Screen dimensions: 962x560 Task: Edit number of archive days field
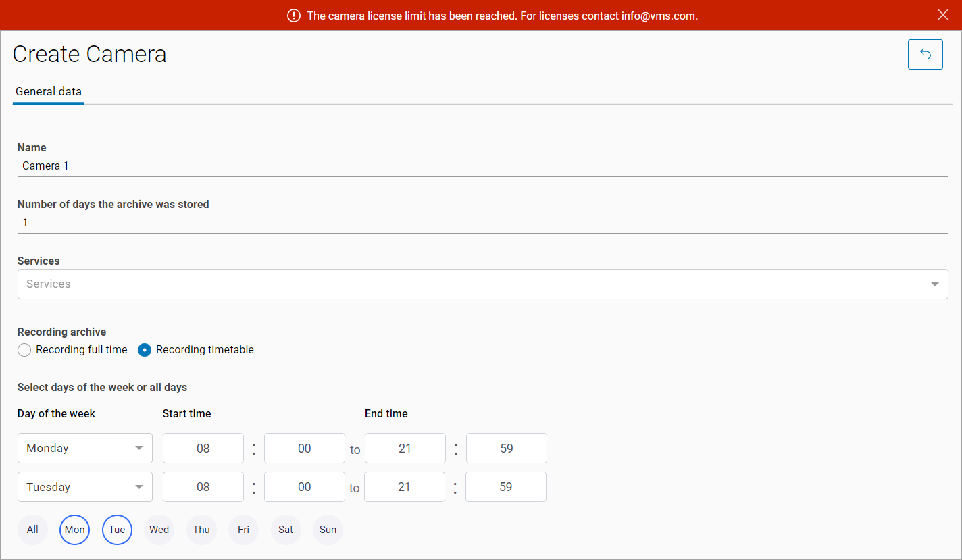coord(482,222)
